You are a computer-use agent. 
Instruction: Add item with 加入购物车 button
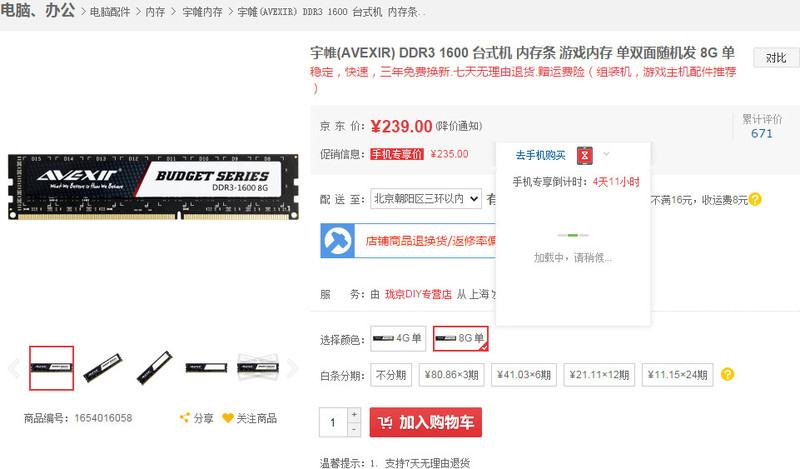[426, 422]
